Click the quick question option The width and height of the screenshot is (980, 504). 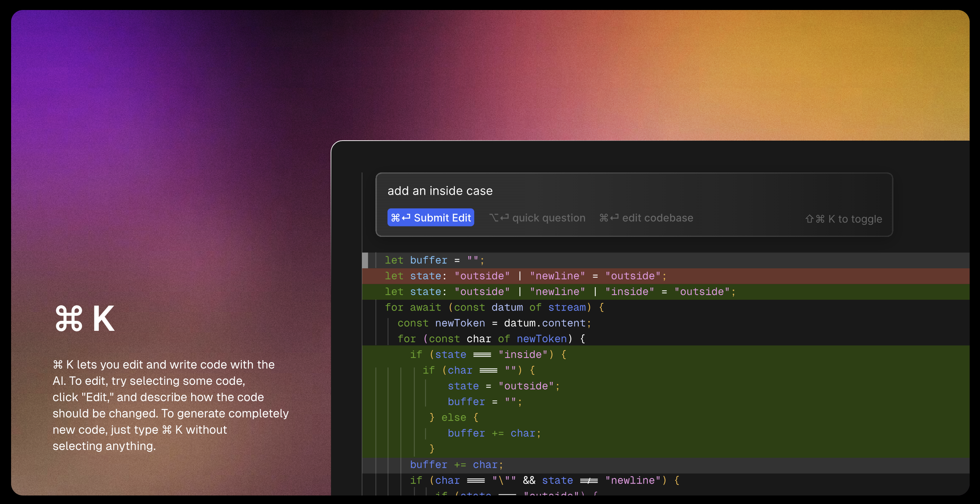coord(548,218)
